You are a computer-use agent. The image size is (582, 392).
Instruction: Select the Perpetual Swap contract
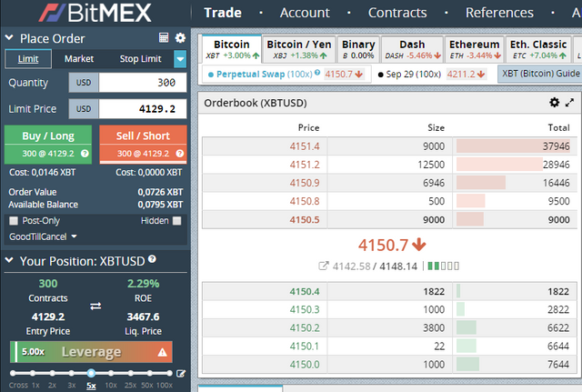pos(286,75)
